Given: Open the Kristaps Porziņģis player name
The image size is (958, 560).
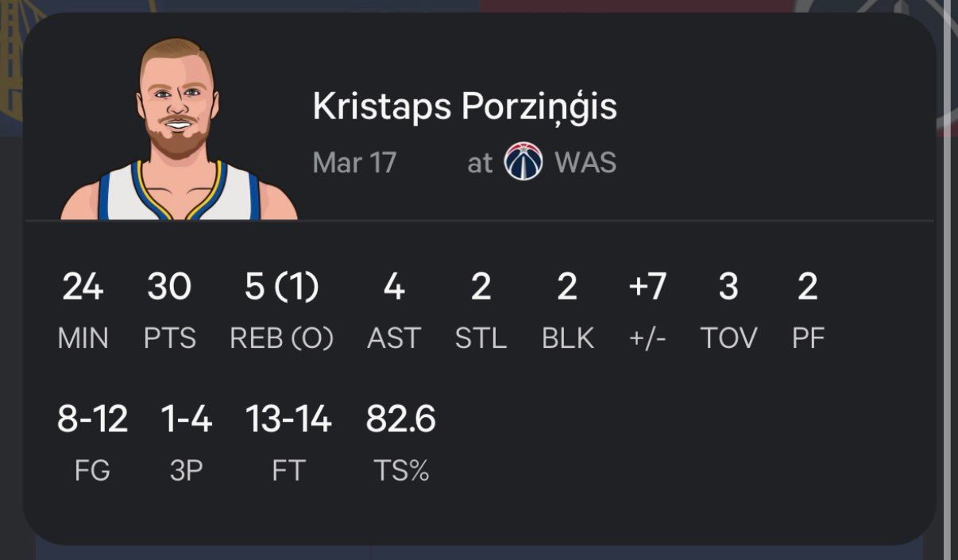Looking at the screenshot, I should coord(465,107).
